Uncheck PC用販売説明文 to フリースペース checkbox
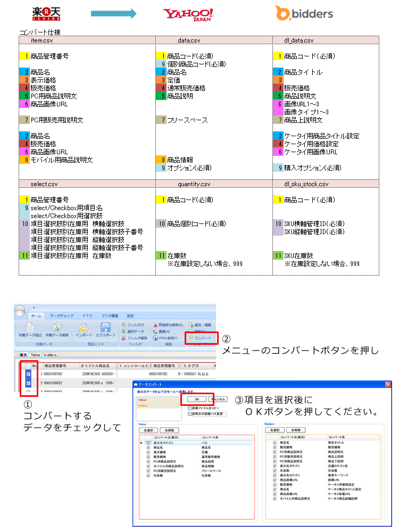 point(148,471)
